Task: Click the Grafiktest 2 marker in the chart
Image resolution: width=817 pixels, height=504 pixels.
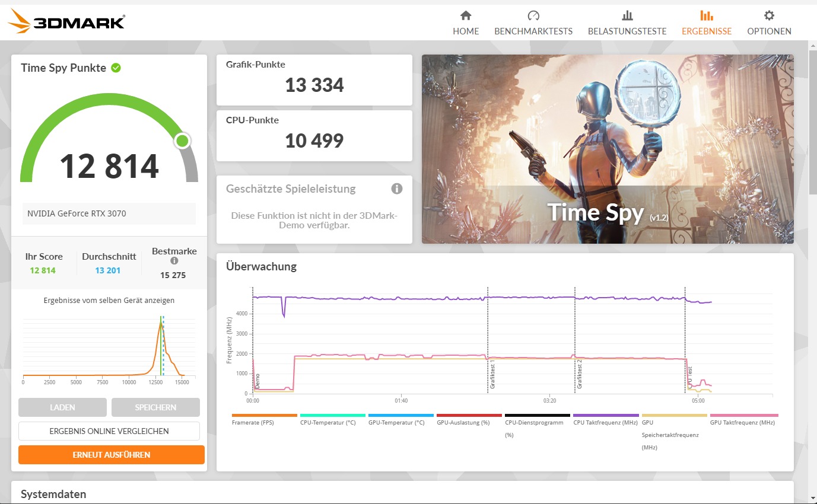Action: coord(580,374)
